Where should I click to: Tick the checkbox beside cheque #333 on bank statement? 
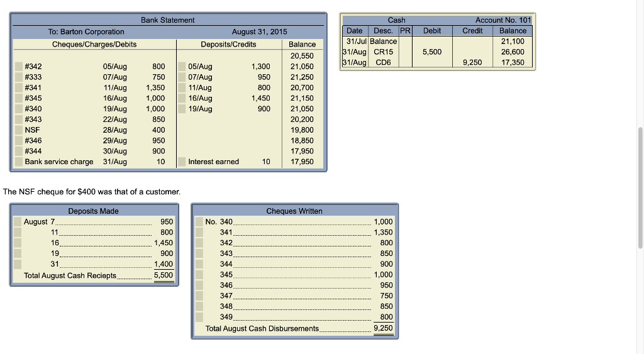[x=18, y=77]
